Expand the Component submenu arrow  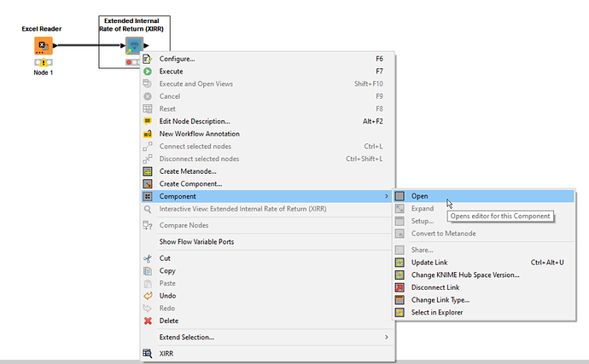(386, 196)
